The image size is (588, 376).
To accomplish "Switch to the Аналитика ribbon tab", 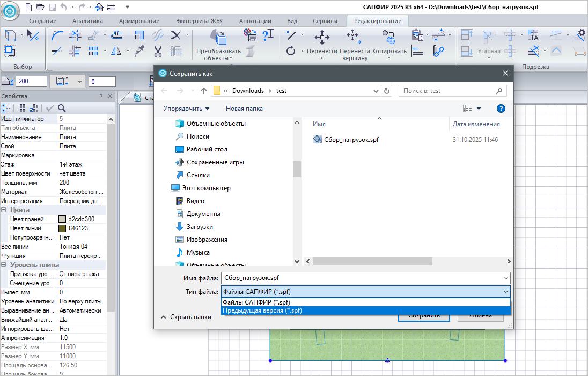I will point(87,21).
